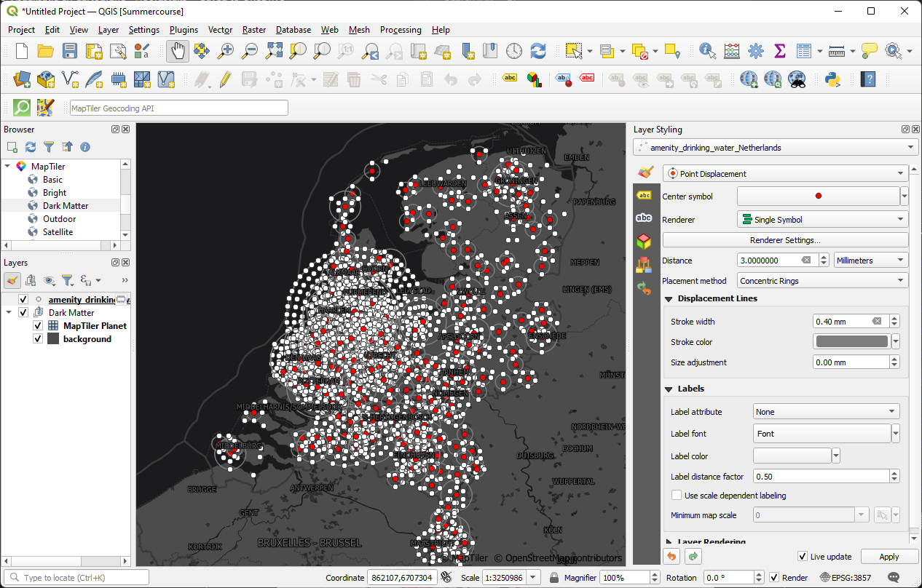Image resolution: width=922 pixels, height=588 pixels.
Task: Click the Refresh map icon in toolbar
Action: point(538,51)
